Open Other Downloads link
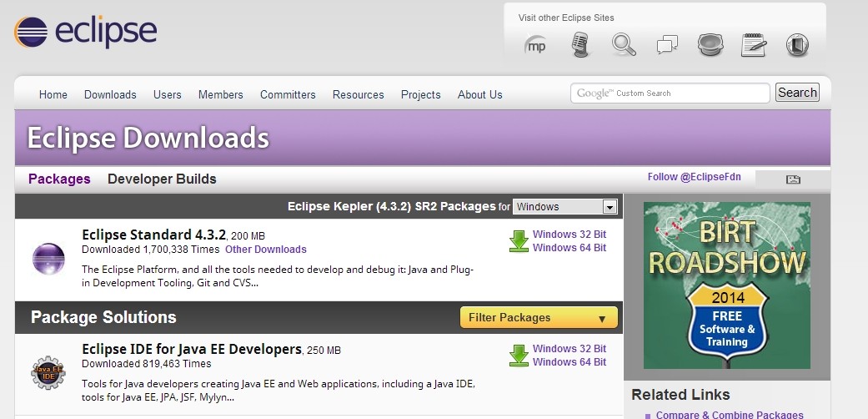The height and width of the screenshot is (419, 868). pos(266,250)
